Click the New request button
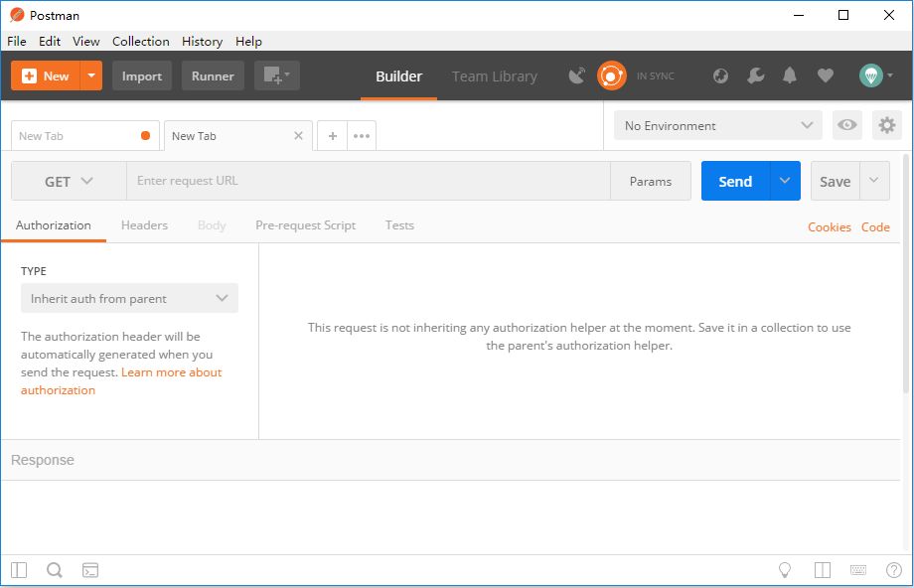914x588 pixels. tap(45, 75)
